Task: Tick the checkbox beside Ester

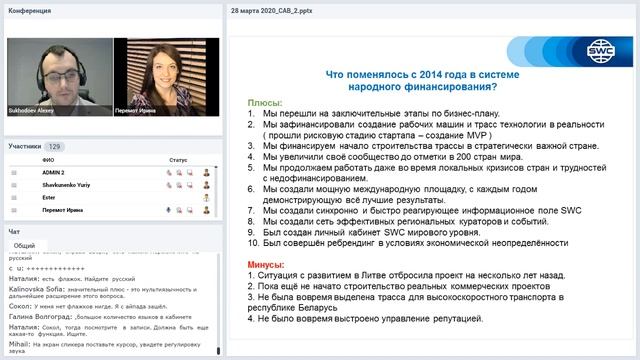Action: tap(14, 198)
